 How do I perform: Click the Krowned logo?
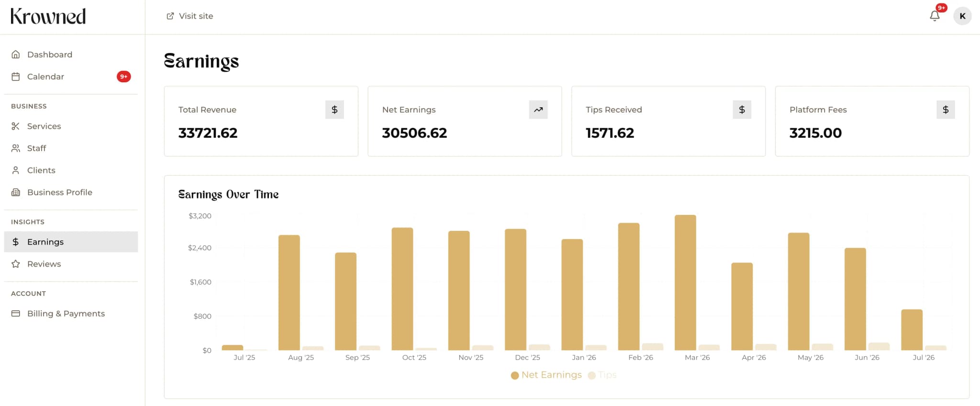(x=48, y=16)
